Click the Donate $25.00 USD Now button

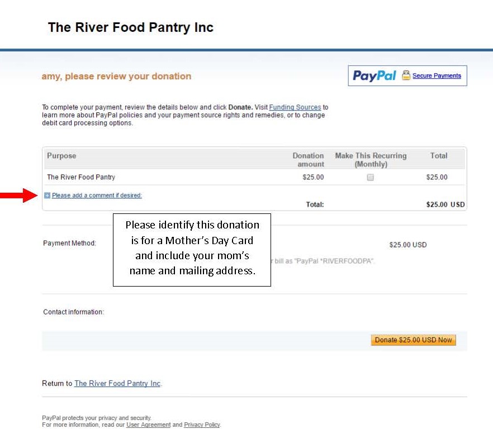pyautogui.click(x=413, y=340)
